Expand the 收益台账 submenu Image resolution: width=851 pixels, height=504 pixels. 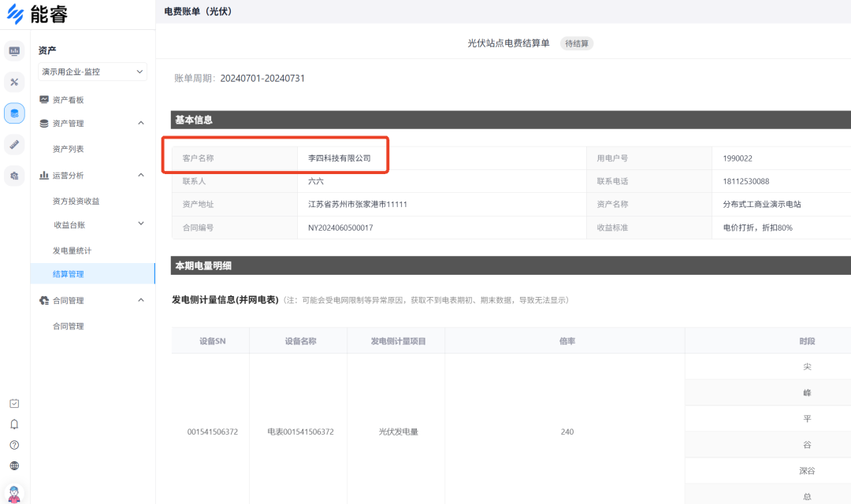[x=141, y=224]
